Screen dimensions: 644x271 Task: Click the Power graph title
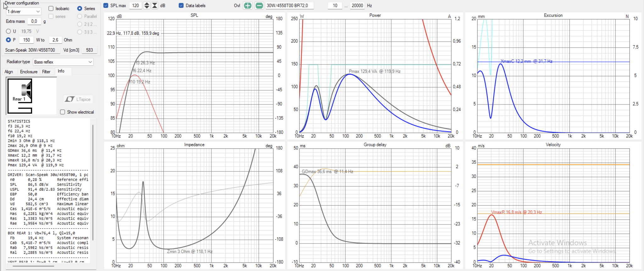point(375,15)
